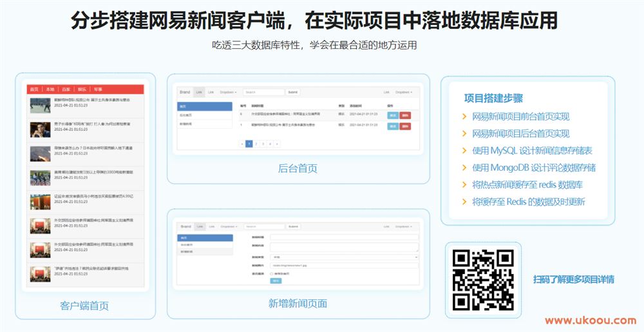Open the second news thumbnail with man's portrait
Image resolution: width=644 pixels, height=332 pixels.
[x=40, y=130]
